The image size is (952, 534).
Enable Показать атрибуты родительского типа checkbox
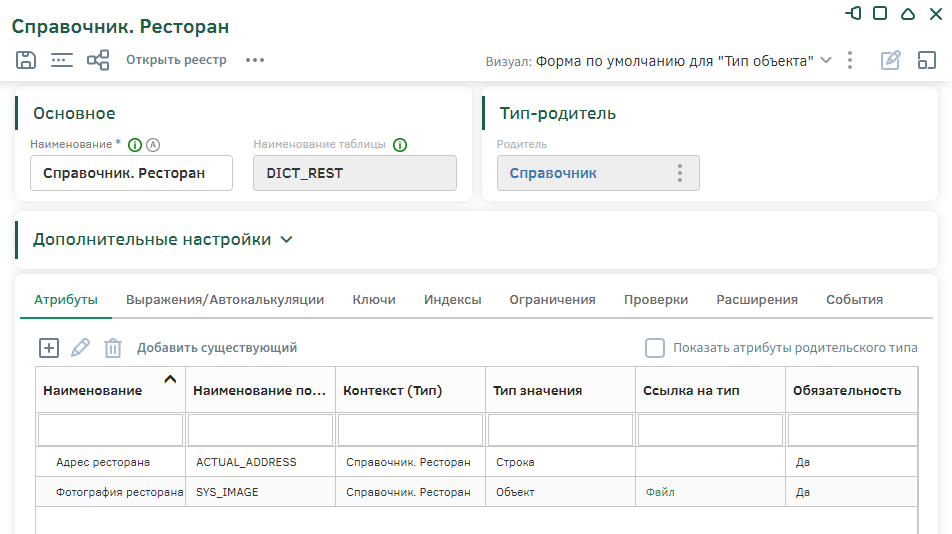(x=655, y=348)
